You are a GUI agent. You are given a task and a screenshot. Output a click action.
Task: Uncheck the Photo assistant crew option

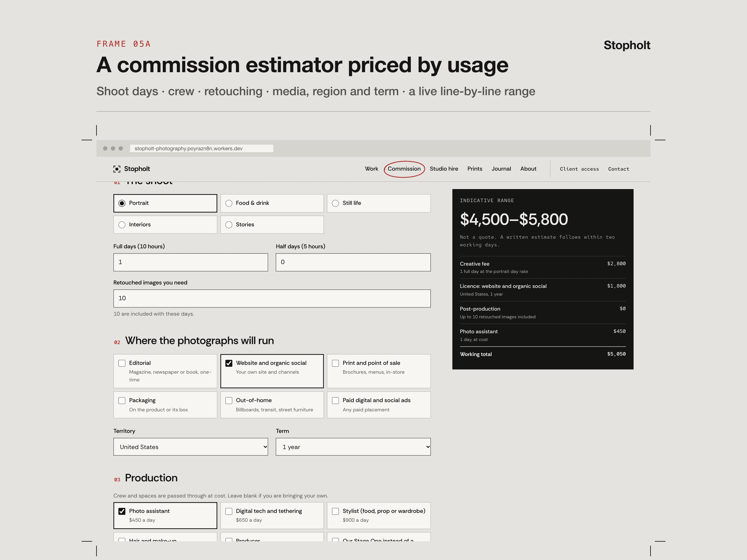coord(122,511)
